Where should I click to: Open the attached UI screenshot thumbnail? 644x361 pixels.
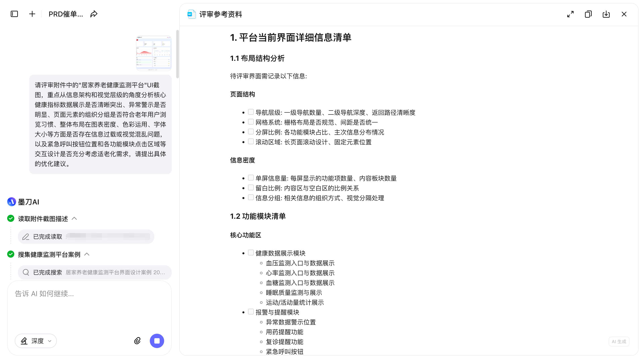click(153, 53)
